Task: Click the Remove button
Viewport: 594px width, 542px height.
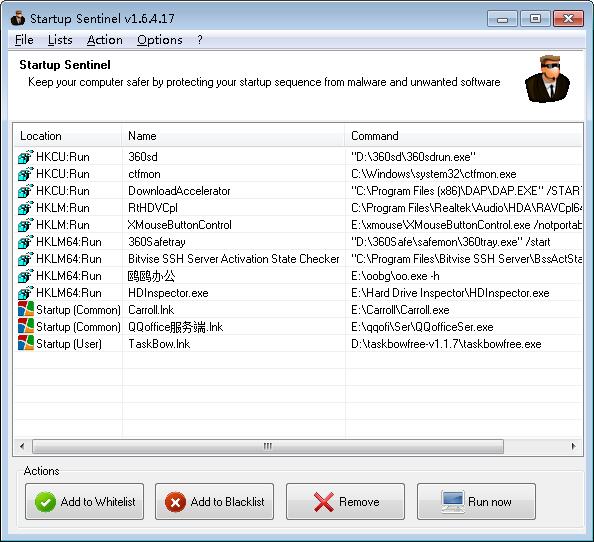Action: (x=345, y=501)
